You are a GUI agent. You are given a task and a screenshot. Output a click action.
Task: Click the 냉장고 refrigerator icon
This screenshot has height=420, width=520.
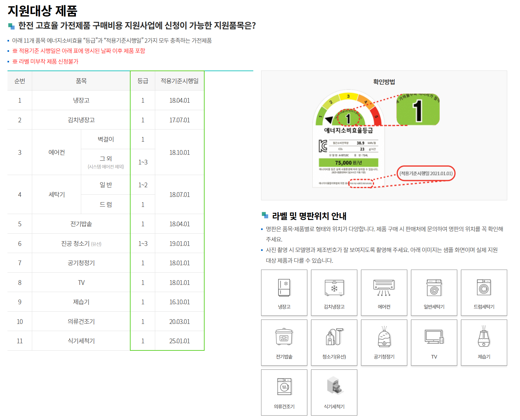284,292
